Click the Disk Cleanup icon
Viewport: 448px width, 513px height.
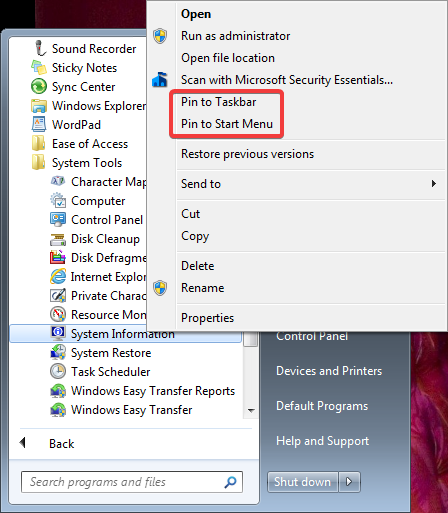58,239
